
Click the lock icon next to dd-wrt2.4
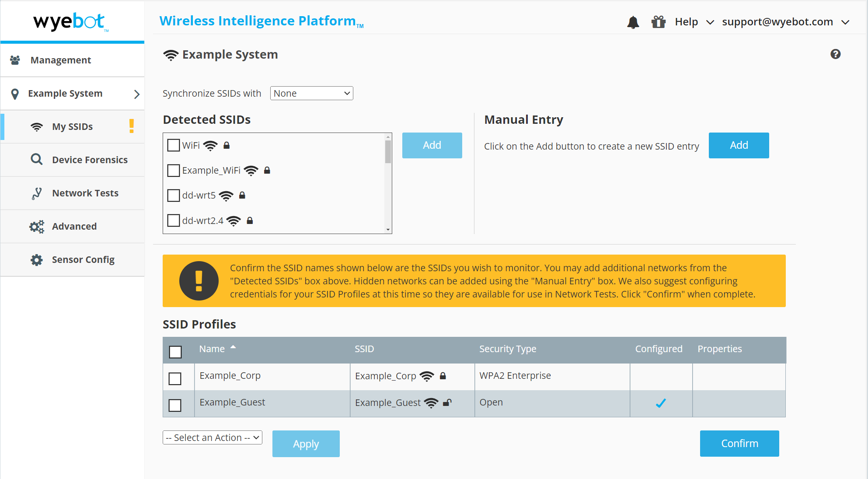(x=250, y=220)
